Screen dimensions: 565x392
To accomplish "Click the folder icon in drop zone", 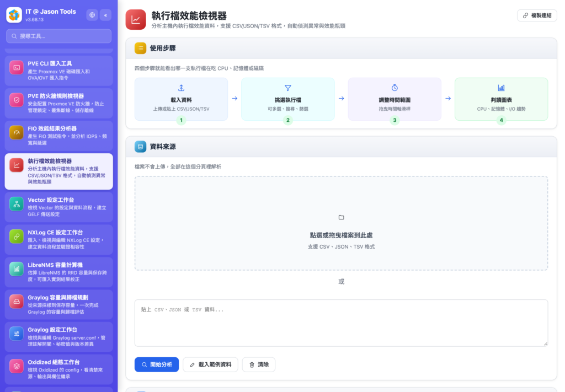I will point(341,217).
